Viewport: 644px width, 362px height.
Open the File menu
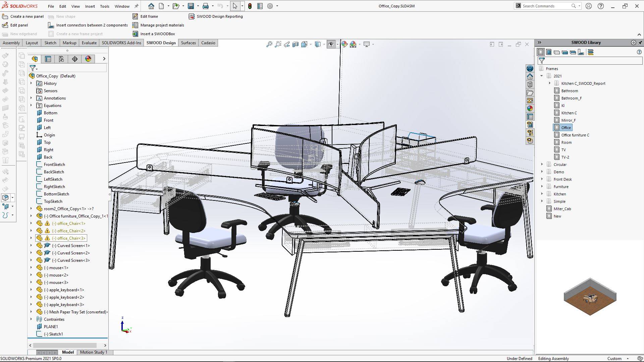(51, 6)
